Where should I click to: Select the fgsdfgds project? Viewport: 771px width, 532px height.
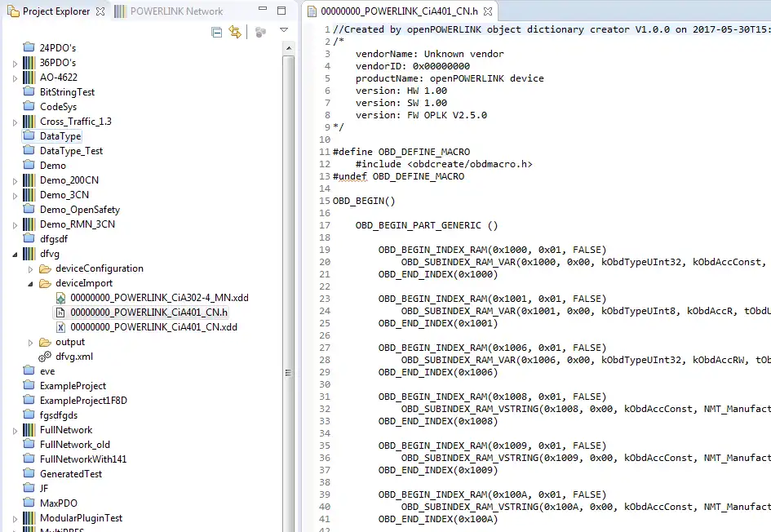pos(59,415)
